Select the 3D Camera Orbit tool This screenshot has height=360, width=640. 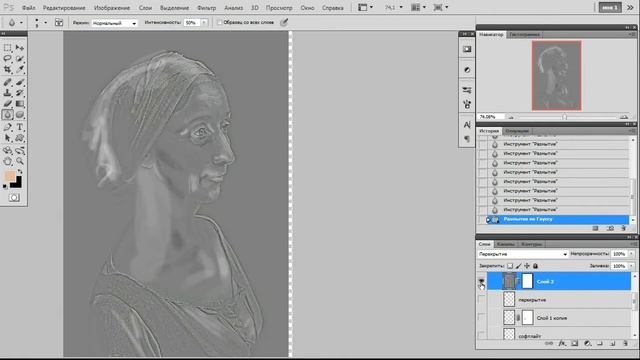pos(20,151)
